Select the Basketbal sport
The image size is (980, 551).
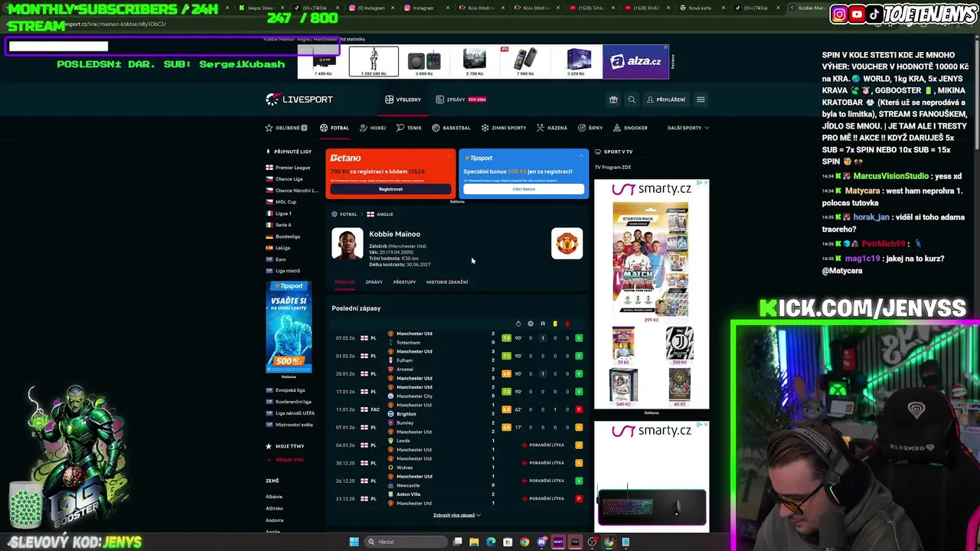point(451,128)
